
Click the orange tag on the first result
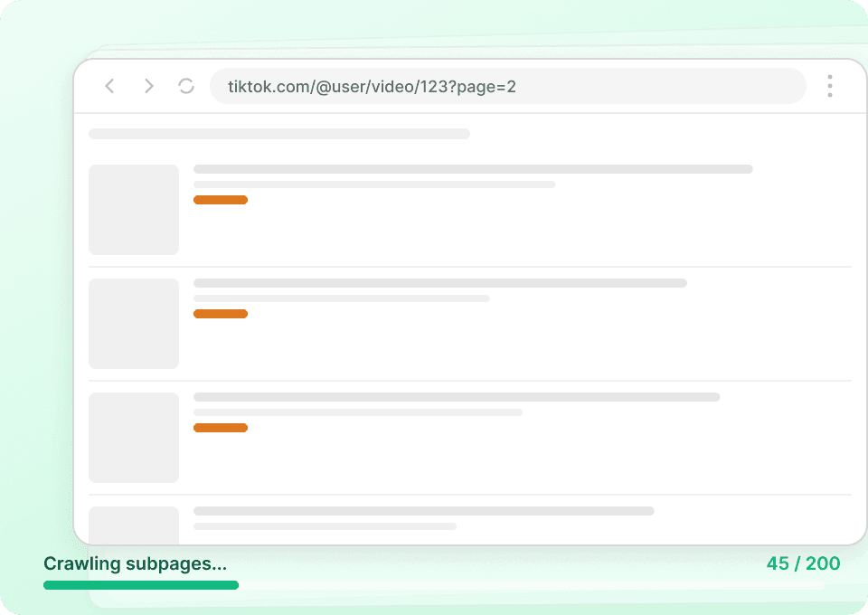(221, 199)
